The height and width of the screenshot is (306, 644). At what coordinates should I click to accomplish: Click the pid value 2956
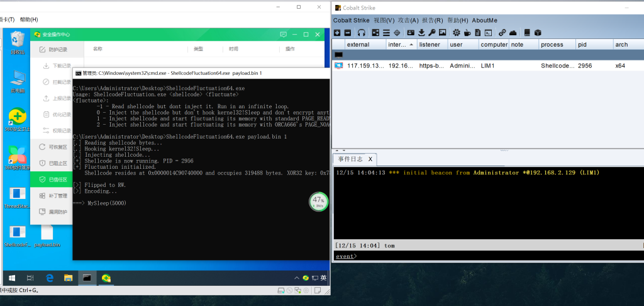click(585, 65)
